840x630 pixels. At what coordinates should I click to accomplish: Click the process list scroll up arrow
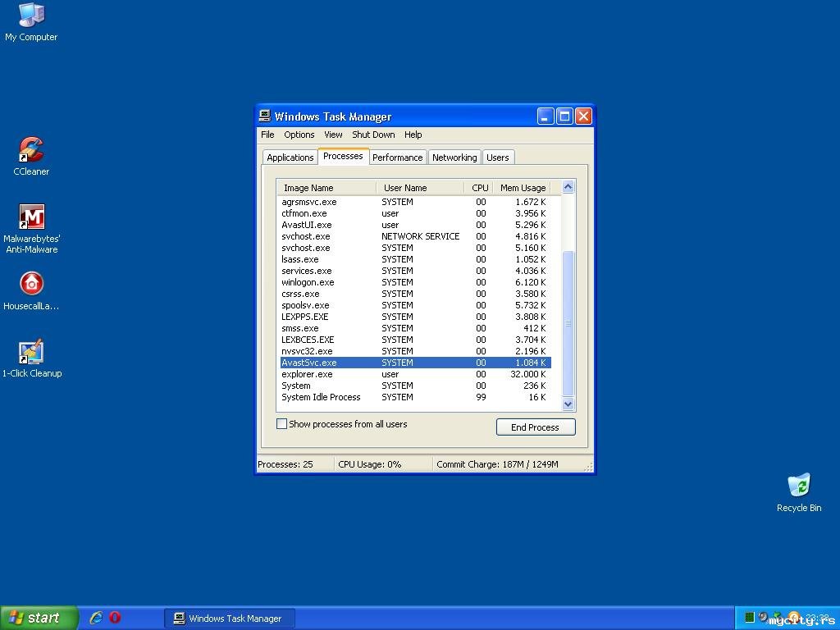(x=568, y=186)
